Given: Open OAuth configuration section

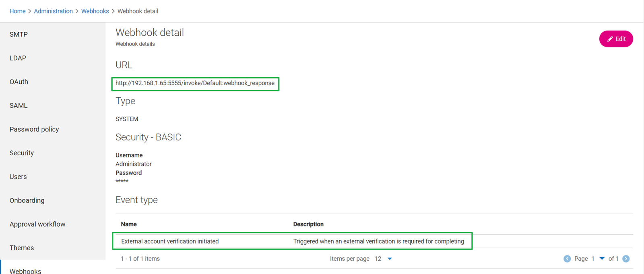Looking at the screenshot, I should pyautogui.click(x=19, y=82).
